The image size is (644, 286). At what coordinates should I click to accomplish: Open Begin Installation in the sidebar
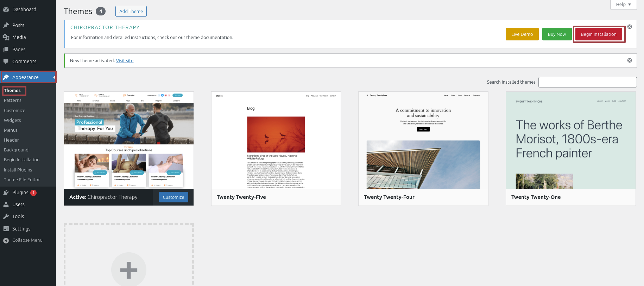pos(21,160)
